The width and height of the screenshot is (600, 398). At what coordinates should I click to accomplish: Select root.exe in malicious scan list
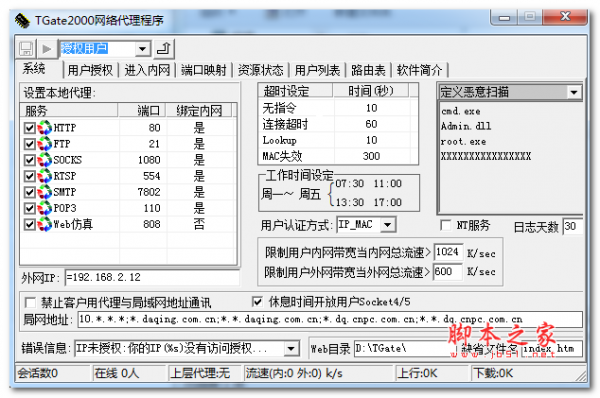pyautogui.click(x=463, y=142)
